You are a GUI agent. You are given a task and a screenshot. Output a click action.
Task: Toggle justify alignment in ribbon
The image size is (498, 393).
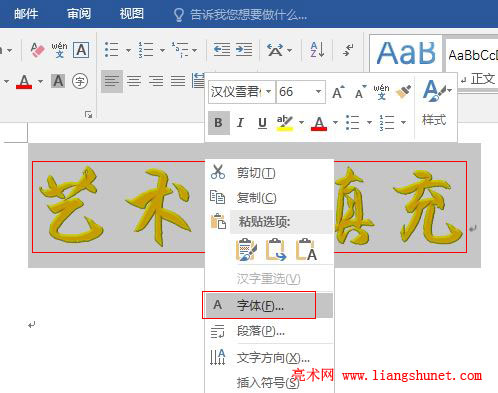tap(178, 81)
